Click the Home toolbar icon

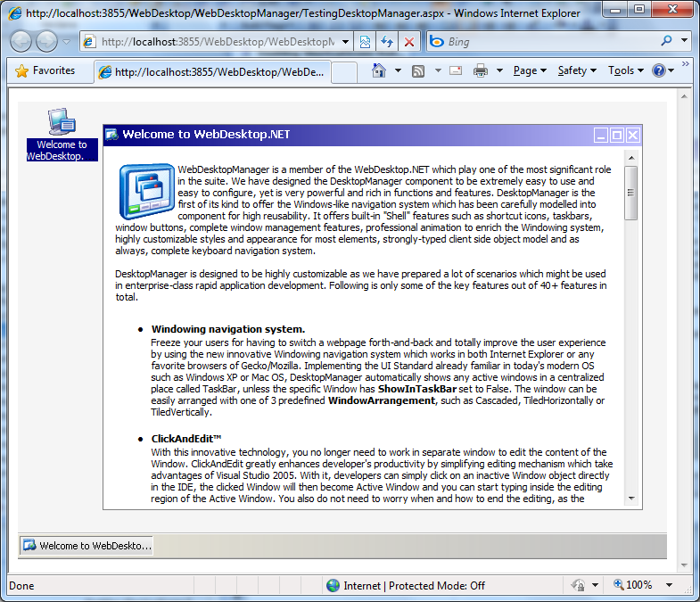pyautogui.click(x=379, y=70)
